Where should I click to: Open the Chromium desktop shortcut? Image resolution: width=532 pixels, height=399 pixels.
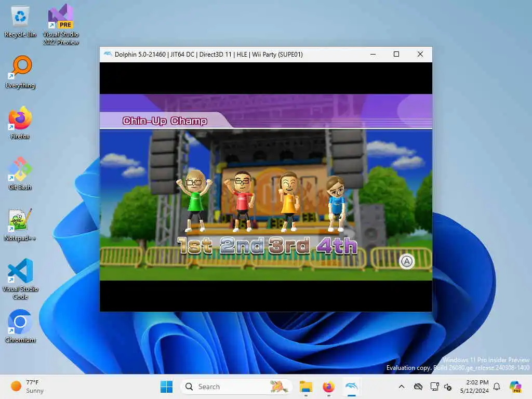point(20,326)
